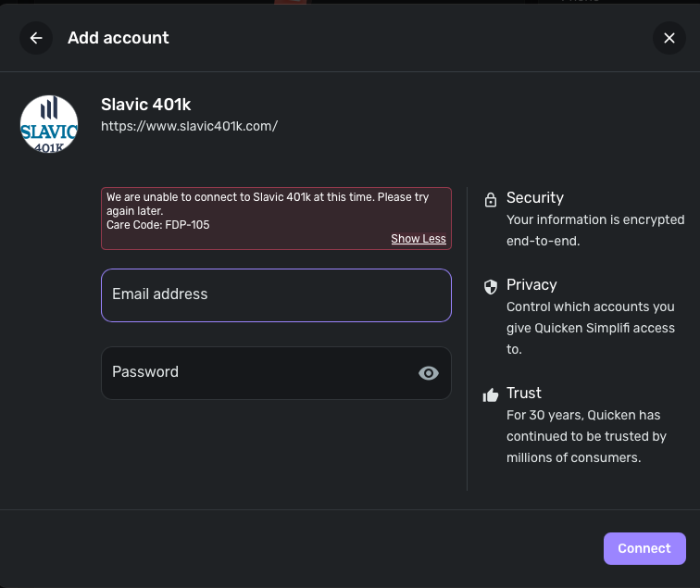Click the Slavic 401k logo
This screenshot has width=700, height=588.
pyautogui.click(x=49, y=123)
